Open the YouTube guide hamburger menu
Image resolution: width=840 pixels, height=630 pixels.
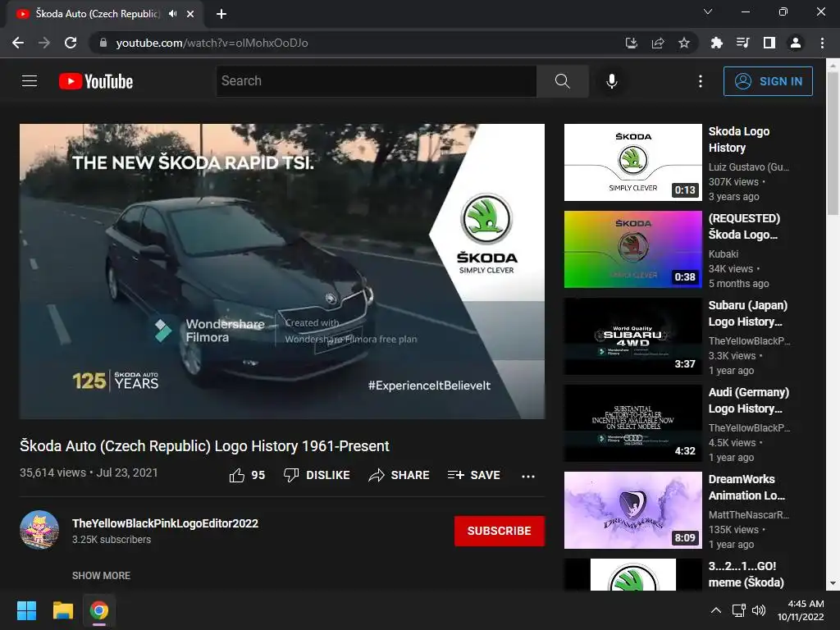click(30, 81)
